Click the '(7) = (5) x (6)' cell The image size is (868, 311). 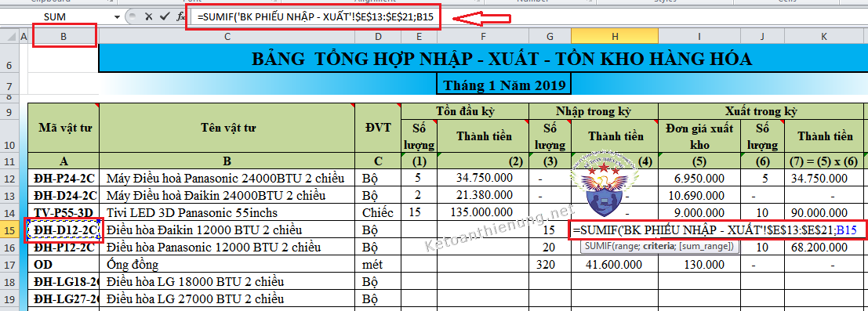point(824,161)
